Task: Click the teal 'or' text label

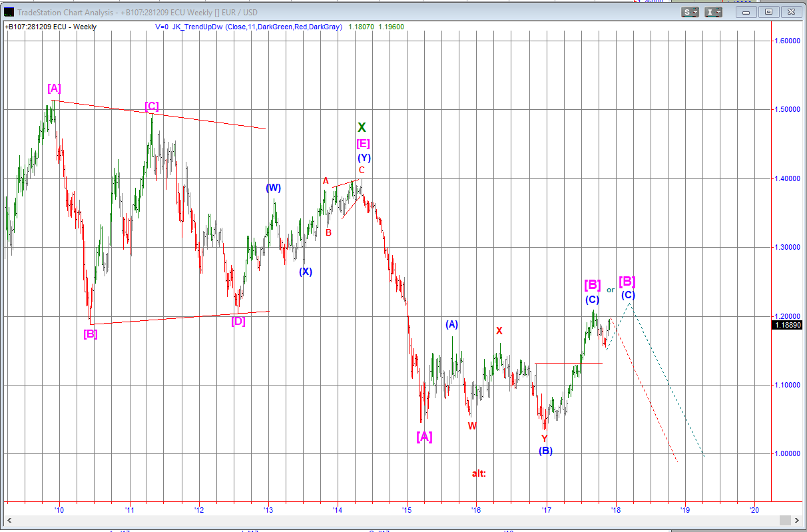Action: pos(611,290)
